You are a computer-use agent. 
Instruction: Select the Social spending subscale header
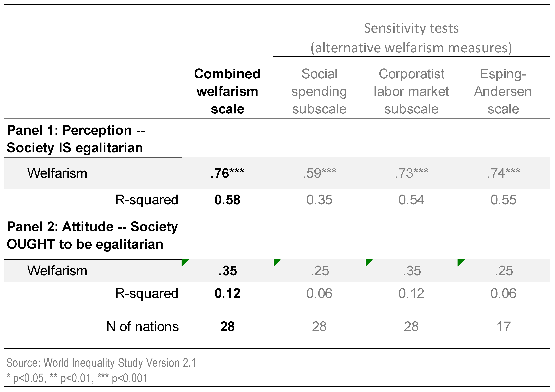click(x=319, y=91)
